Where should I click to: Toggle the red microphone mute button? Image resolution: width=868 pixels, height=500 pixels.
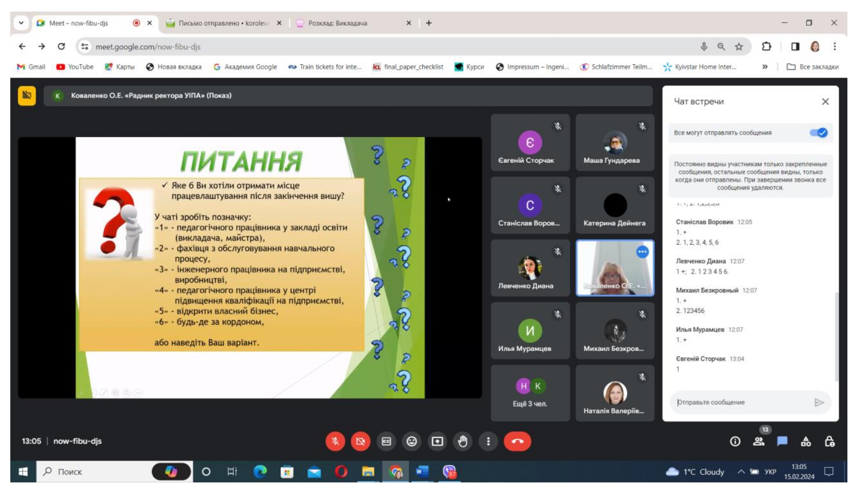335,441
